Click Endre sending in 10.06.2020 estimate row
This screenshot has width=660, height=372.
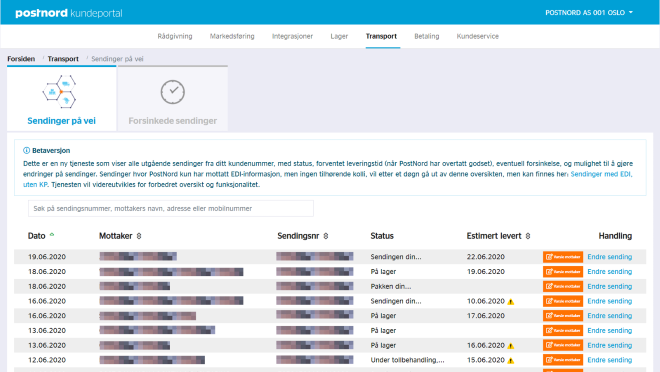click(609, 301)
